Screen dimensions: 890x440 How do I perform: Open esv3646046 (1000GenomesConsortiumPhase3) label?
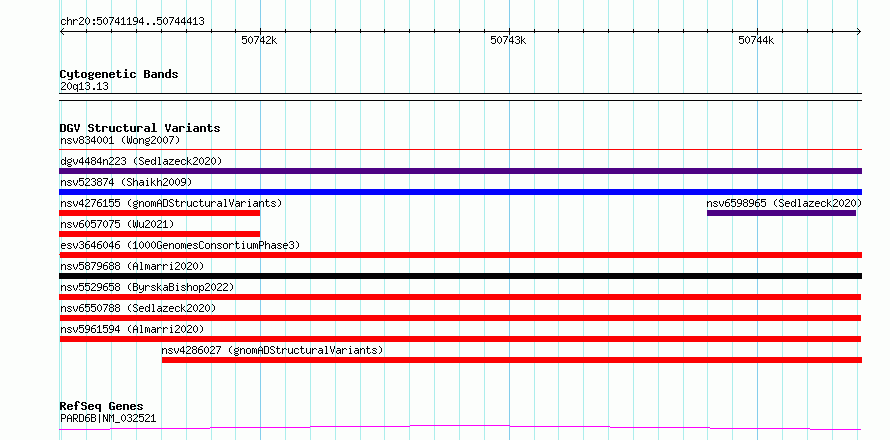click(x=180, y=245)
